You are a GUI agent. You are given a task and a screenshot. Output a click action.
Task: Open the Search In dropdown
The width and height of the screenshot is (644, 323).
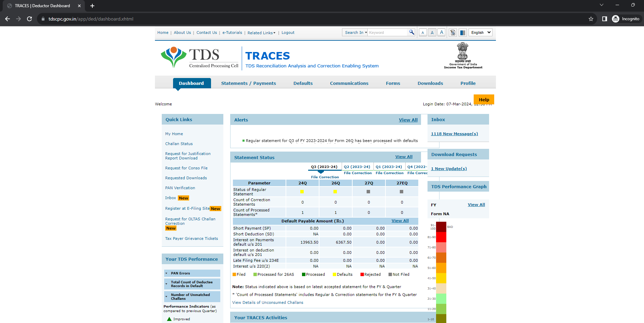coord(355,33)
